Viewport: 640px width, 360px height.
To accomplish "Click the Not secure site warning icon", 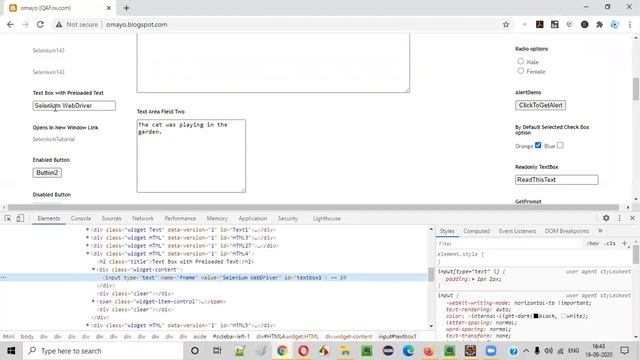I will pos(59,24).
